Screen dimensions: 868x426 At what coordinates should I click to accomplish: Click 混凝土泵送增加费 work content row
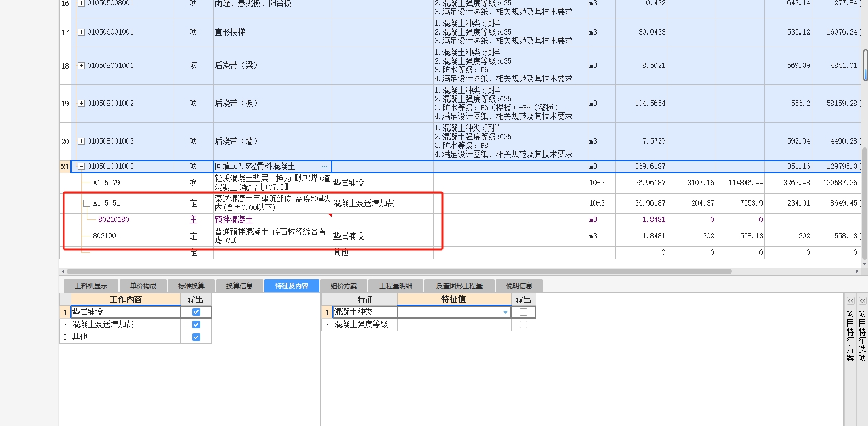pyautogui.click(x=126, y=325)
